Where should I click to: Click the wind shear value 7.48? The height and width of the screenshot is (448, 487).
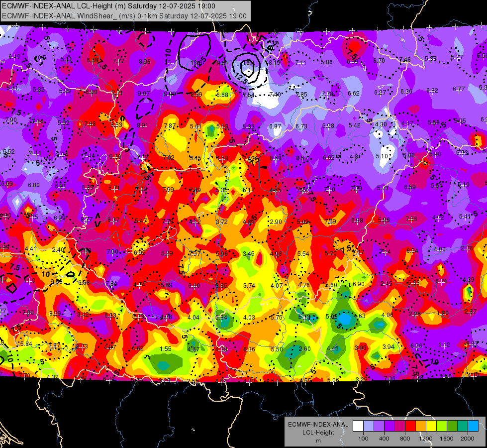[405, 59]
